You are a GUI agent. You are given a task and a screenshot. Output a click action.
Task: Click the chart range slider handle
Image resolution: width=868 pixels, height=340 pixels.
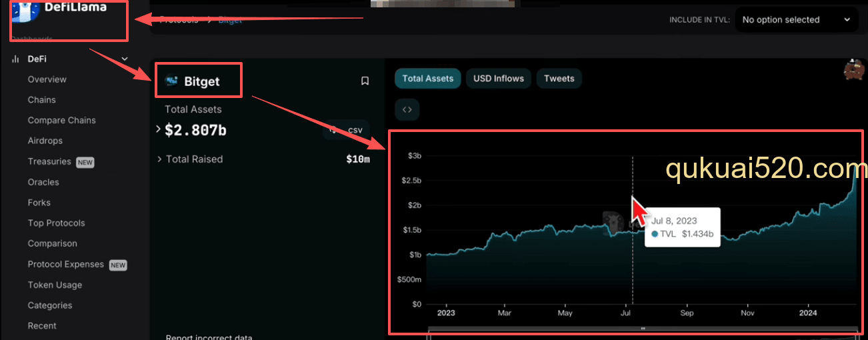[643, 329]
